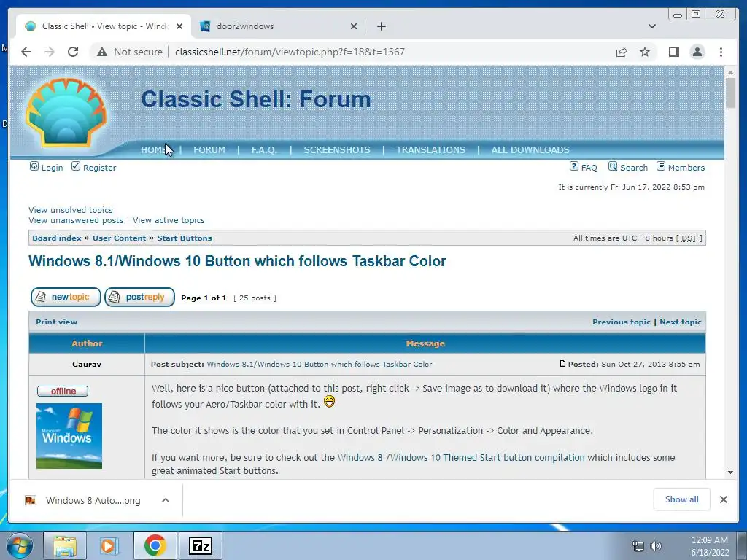Open a new tab with plus button
Image resolution: width=747 pixels, height=560 pixels.
pyautogui.click(x=381, y=26)
